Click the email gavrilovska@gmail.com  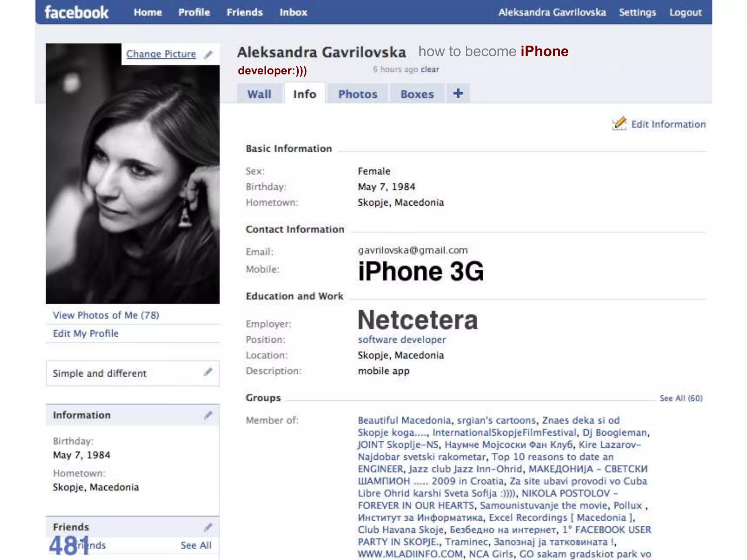[x=413, y=250]
